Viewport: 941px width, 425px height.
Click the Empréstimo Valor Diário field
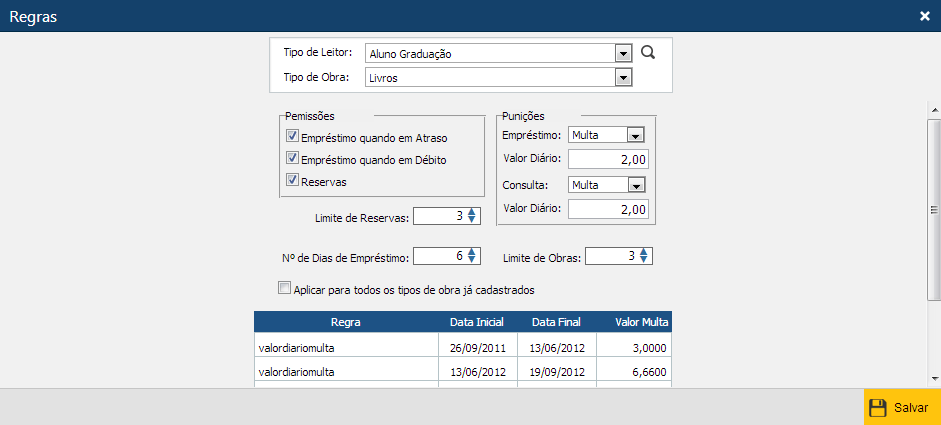(x=608, y=159)
